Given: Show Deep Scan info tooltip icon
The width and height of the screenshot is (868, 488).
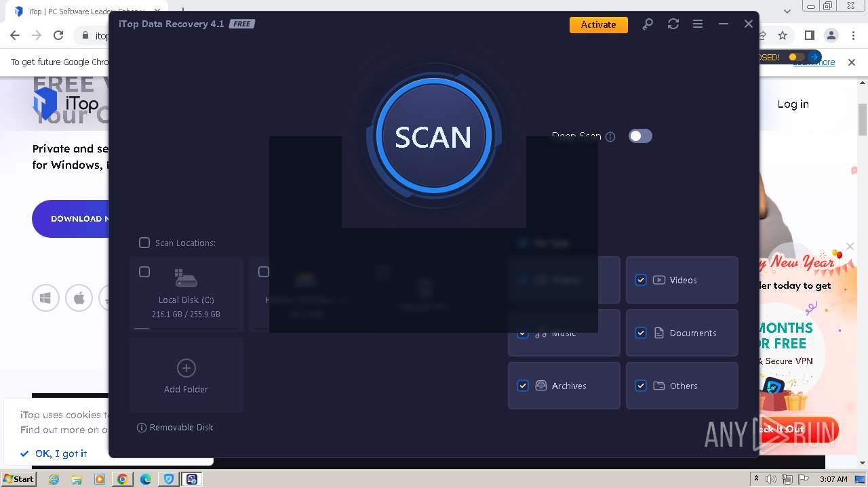Looking at the screenshot, I should coord(610,137).
